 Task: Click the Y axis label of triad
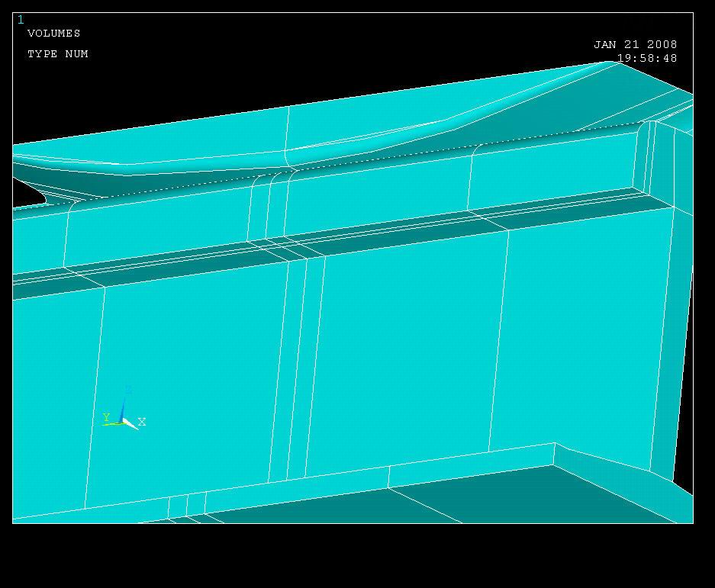106,417
